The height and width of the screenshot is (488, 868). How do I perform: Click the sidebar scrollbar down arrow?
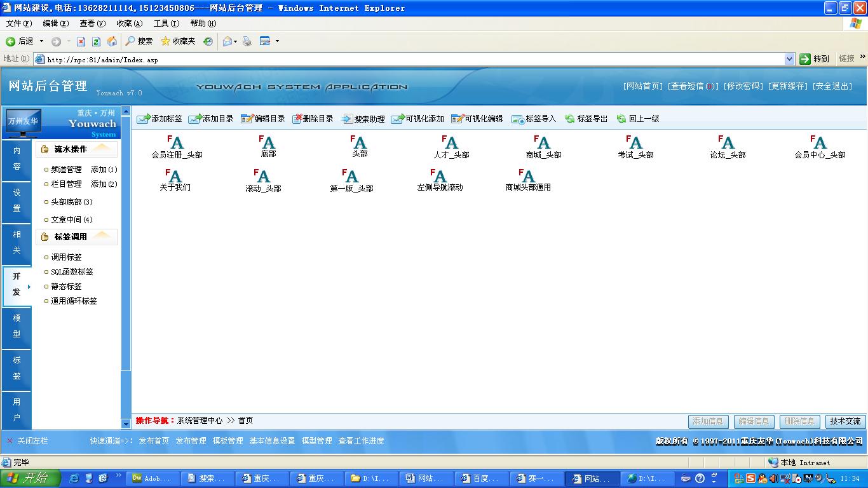(126, 424)
